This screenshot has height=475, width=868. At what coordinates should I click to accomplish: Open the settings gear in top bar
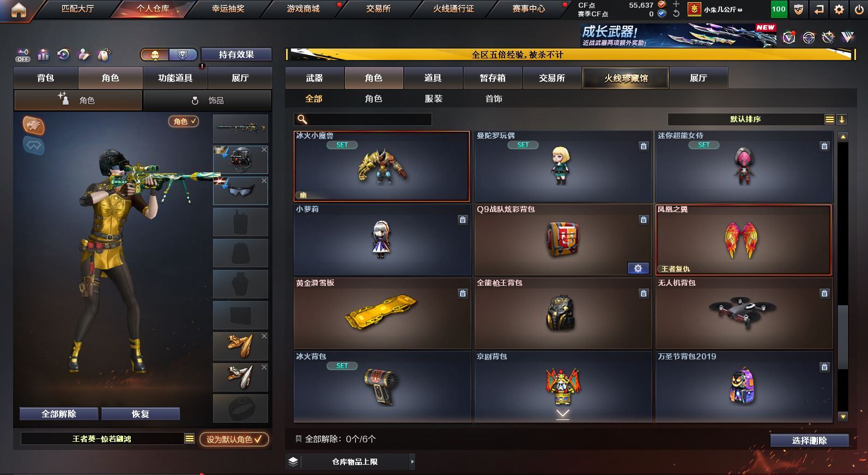839,9
